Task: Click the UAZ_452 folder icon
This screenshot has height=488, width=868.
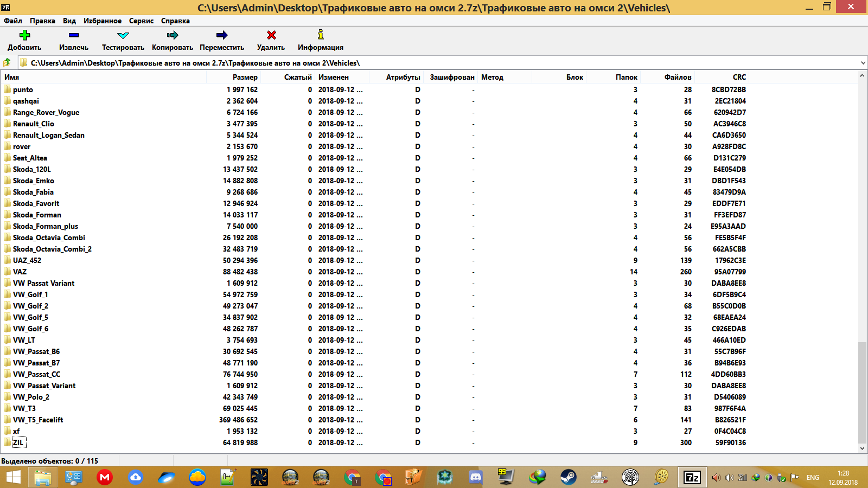Action: coord(7,260)
